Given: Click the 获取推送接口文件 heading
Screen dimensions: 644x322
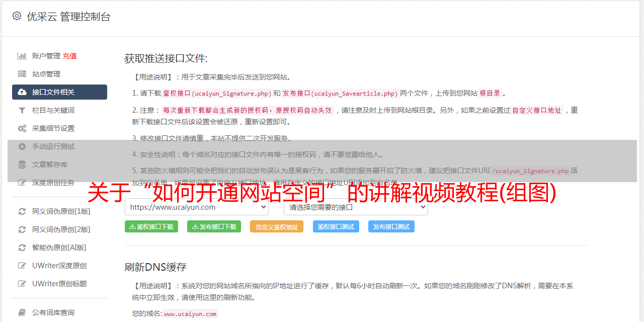Looking at the screenshot, I should tap(166, 58).
